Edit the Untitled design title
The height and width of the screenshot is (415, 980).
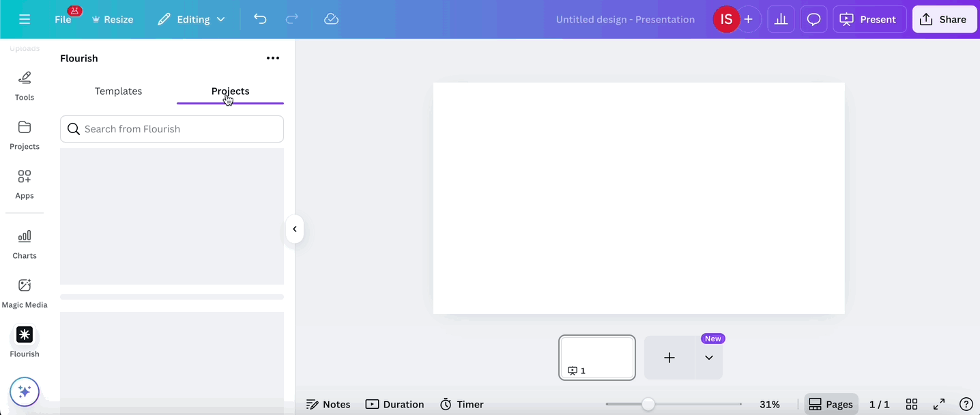625,19
